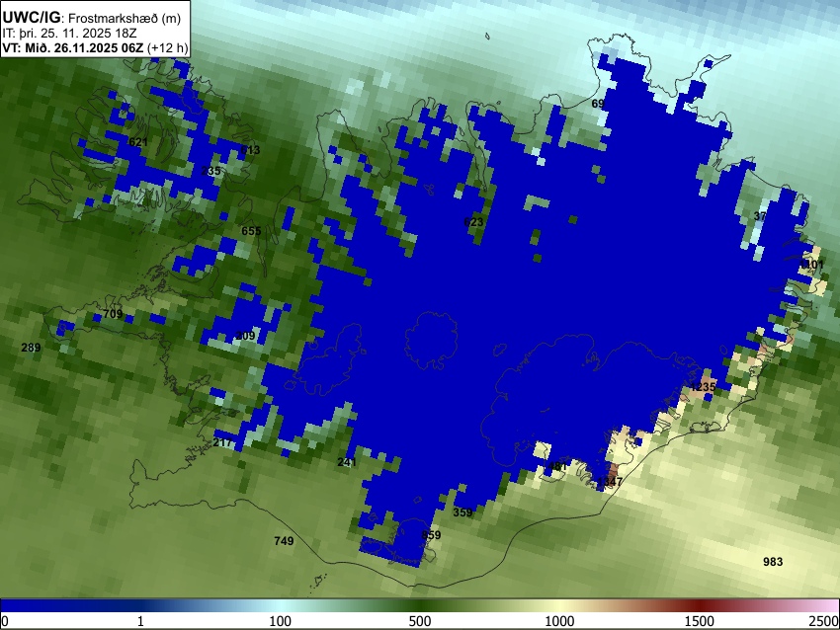840x630 pixels.
Task: Click the color scale tick label '1000'
Action: click(559, 621)
